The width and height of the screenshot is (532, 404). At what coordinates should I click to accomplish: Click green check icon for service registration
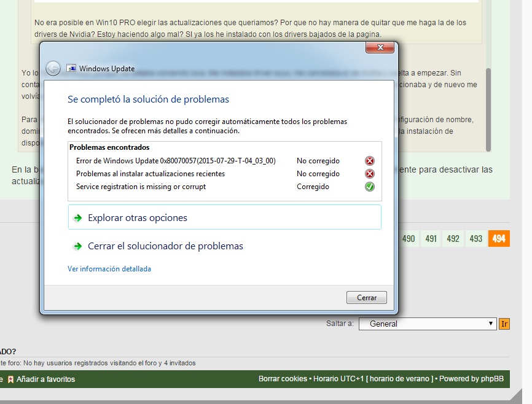[369, 187]
